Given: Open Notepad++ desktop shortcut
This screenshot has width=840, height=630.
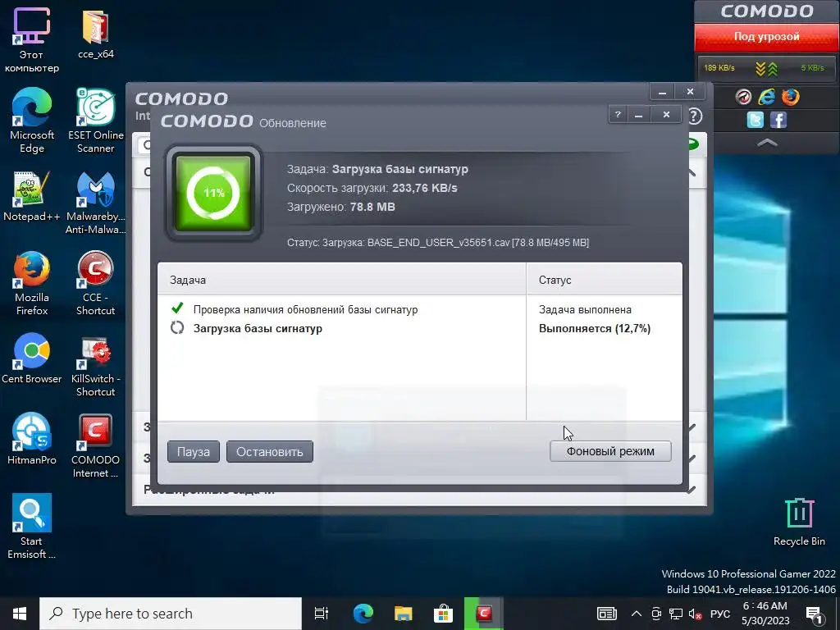Looking at the screenshot, I should (32, 196).
